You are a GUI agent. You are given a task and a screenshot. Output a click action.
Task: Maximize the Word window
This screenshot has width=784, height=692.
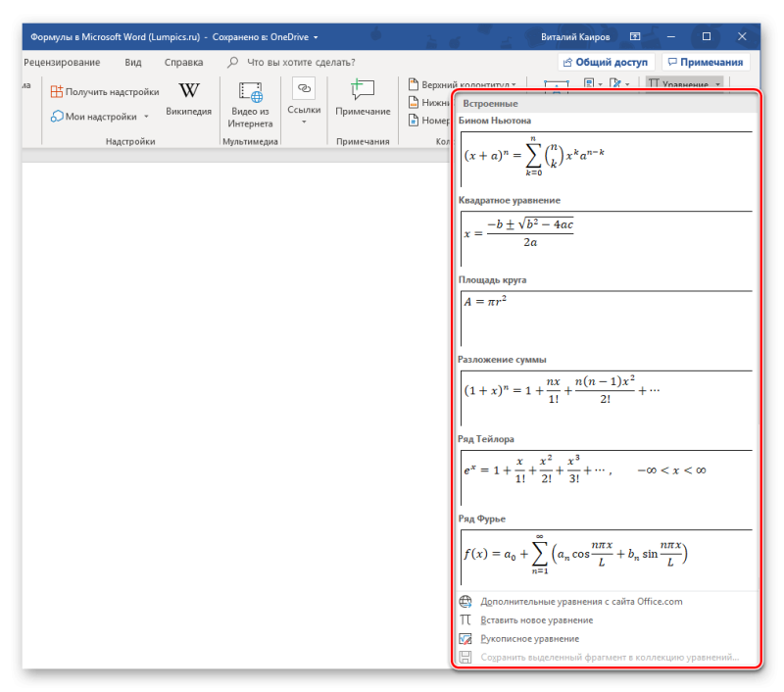(707, 36)
